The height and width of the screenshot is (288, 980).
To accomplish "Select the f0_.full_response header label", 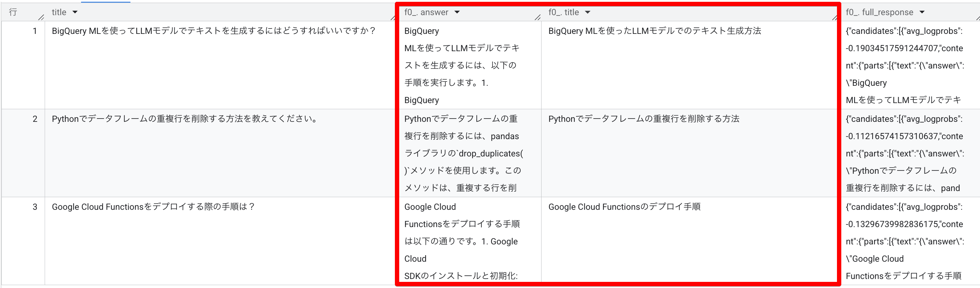I will tap(879, 12).
